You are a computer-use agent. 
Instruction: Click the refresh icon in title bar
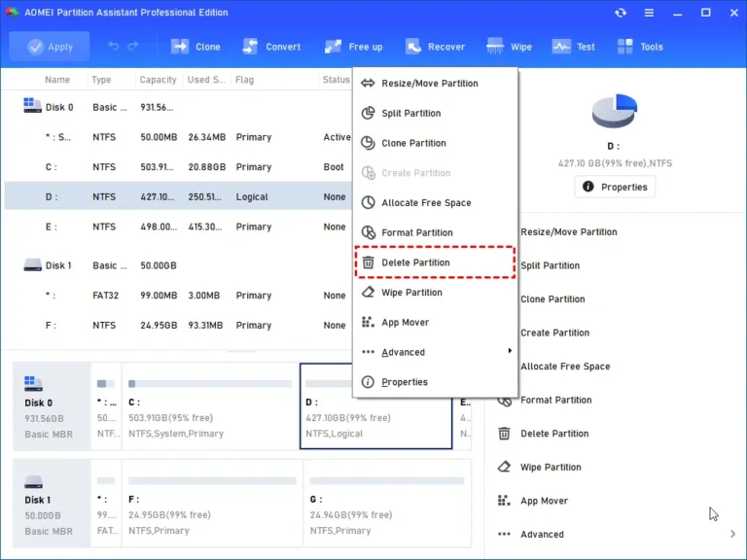[x=621, y=13]
